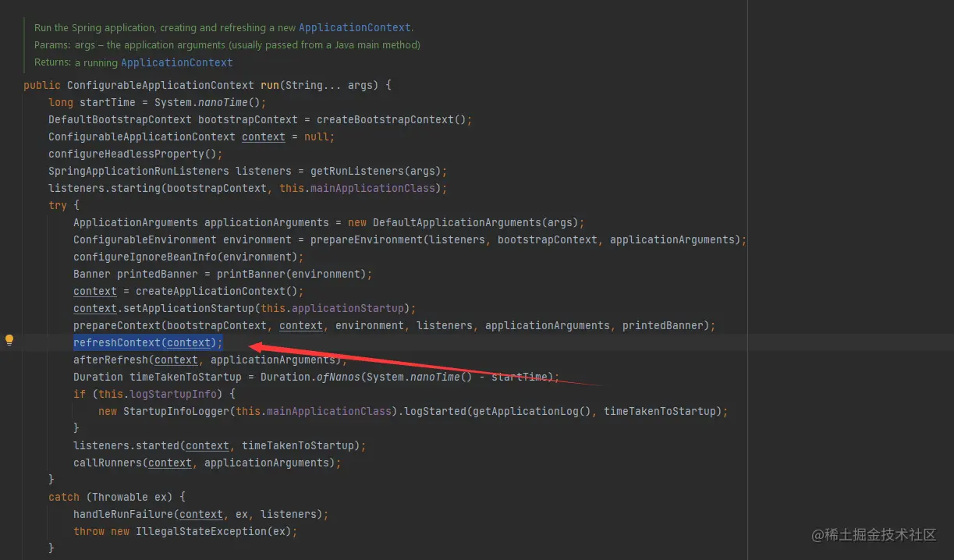
Task: Click the throw keyword
Action: click(x=89, y=531)
